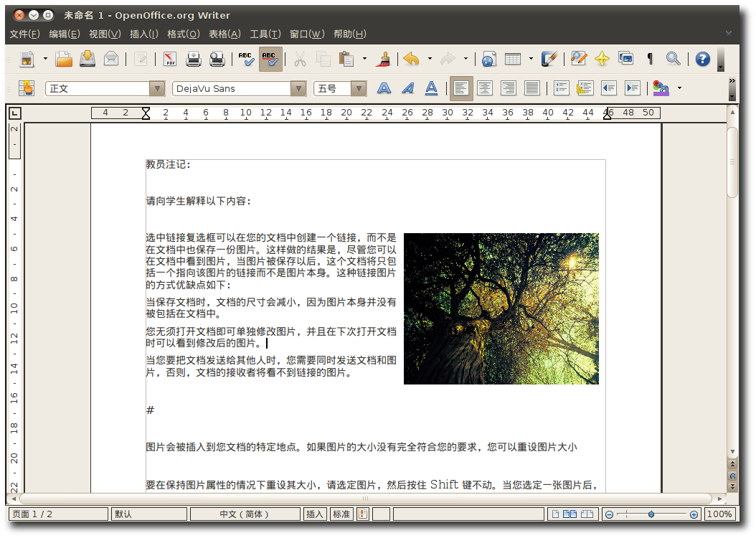Screen dimensions: 756x538
Task: Open paragraph style dropdown showing 正文
Action: (157, 89)
